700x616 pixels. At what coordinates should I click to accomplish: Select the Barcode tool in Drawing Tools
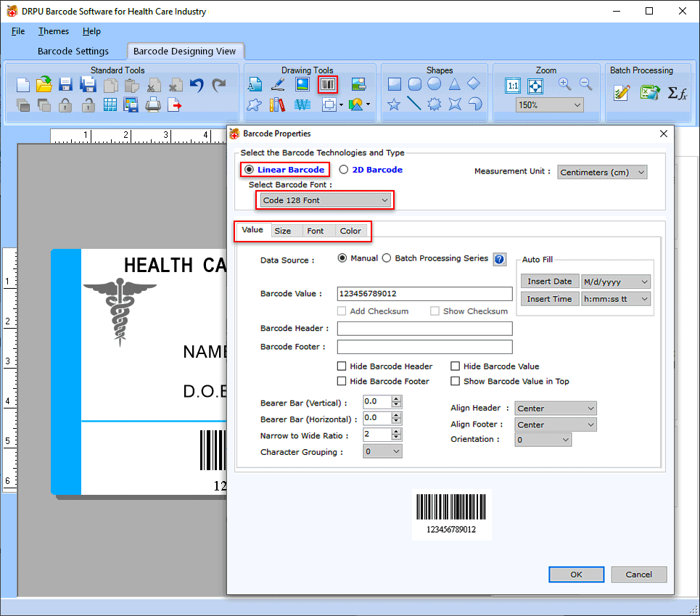pyautogui.click(x=327, y=84)
